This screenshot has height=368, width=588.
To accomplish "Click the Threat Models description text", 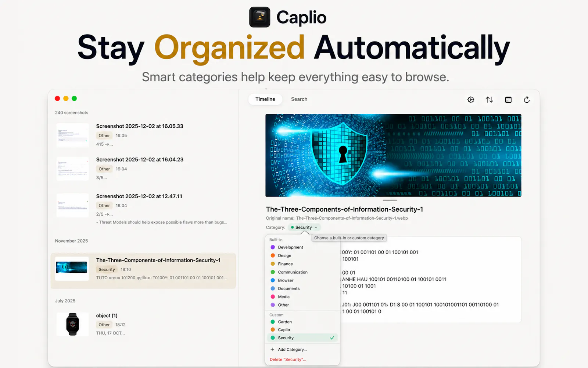I will tap(162, 222).
